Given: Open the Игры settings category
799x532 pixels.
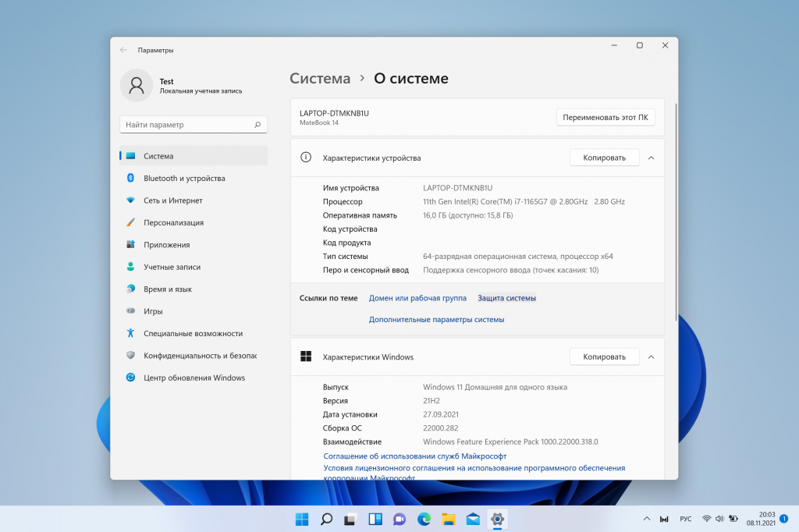Looking at the screenshot, I should click(153, 311).
